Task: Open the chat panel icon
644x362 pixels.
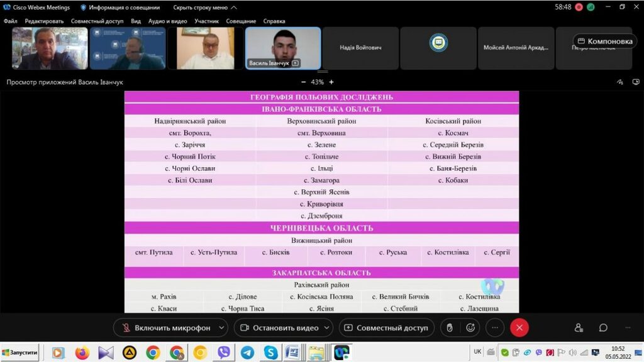Action: (603, 327)
